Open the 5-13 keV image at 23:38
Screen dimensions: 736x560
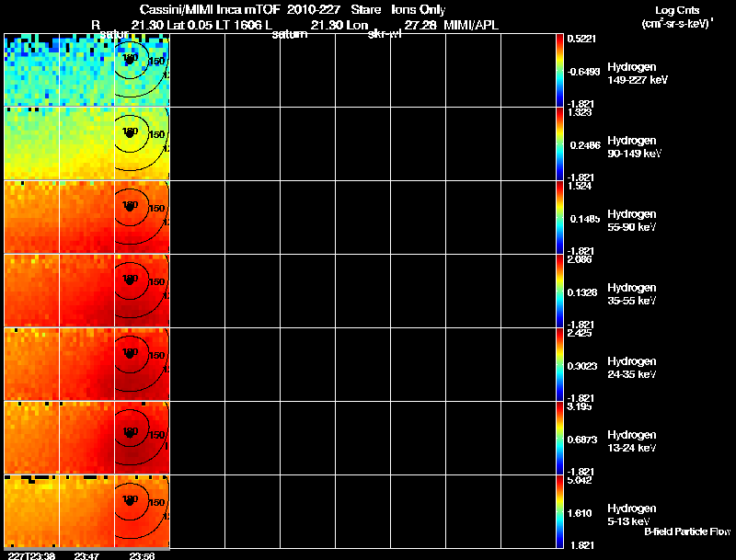click(x=32, y=511)
